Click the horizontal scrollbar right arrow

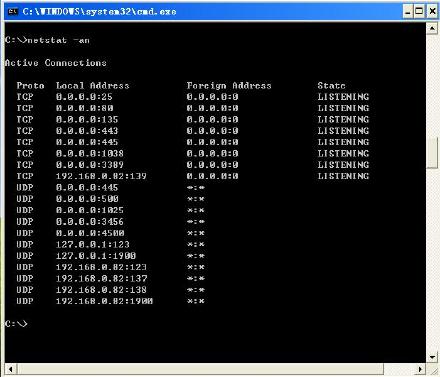coord(421,369)
